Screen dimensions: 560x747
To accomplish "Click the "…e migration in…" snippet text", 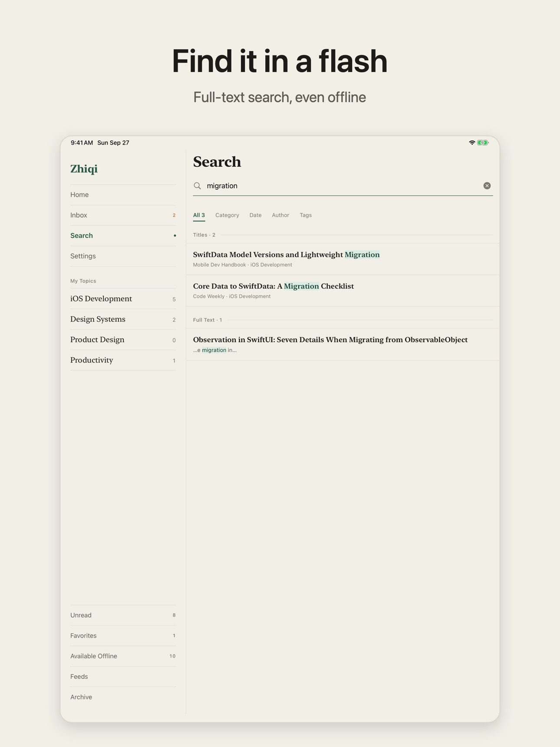I will click(x=215, y=350).
